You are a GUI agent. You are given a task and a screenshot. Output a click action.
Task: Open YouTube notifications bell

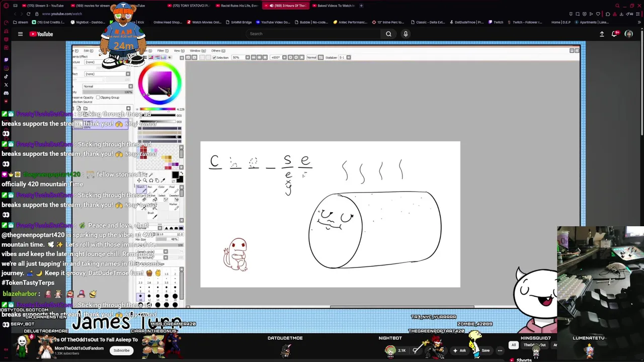[615, 34]
